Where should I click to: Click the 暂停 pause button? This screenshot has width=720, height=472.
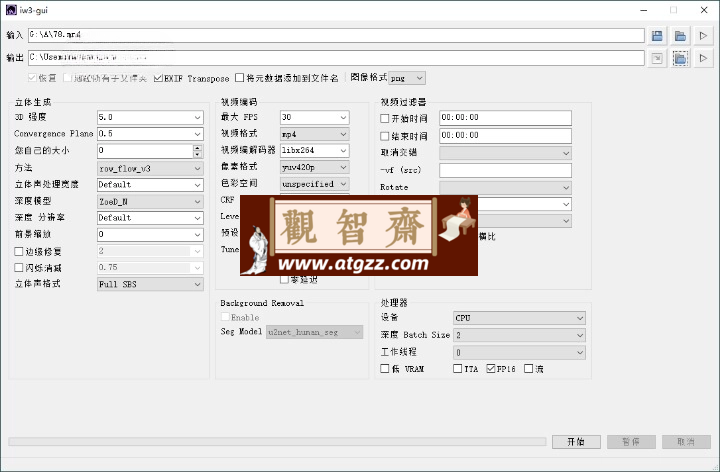pos(631,442)
